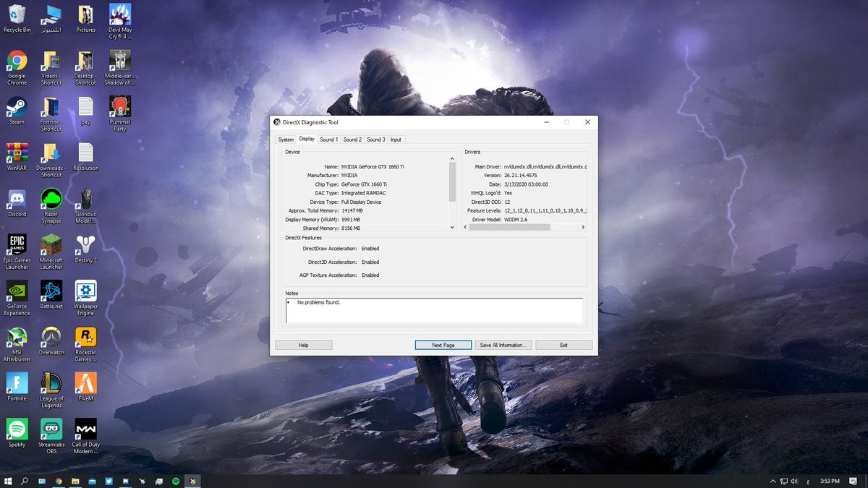Viewport: 868px width, 488px height.
Task: Select the WinRAR desktop icon
Action: (17, 156)
